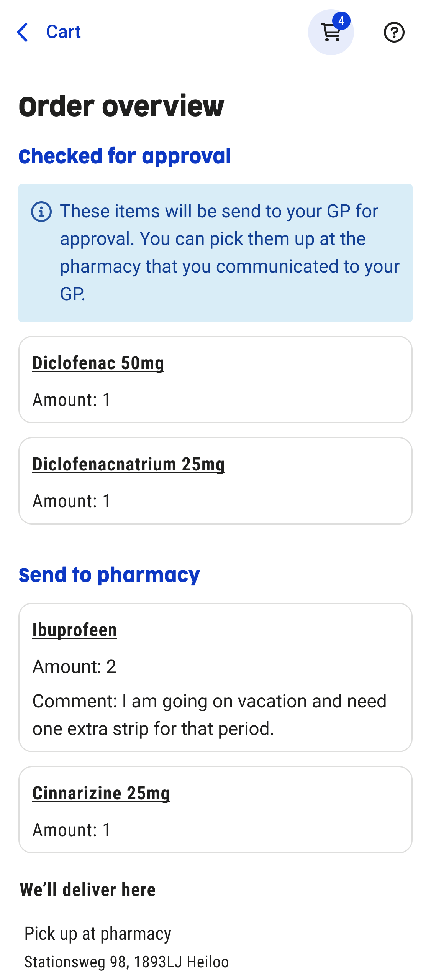Select the GP approval notice text
This screenshot has height=980, width=431.
229,252
